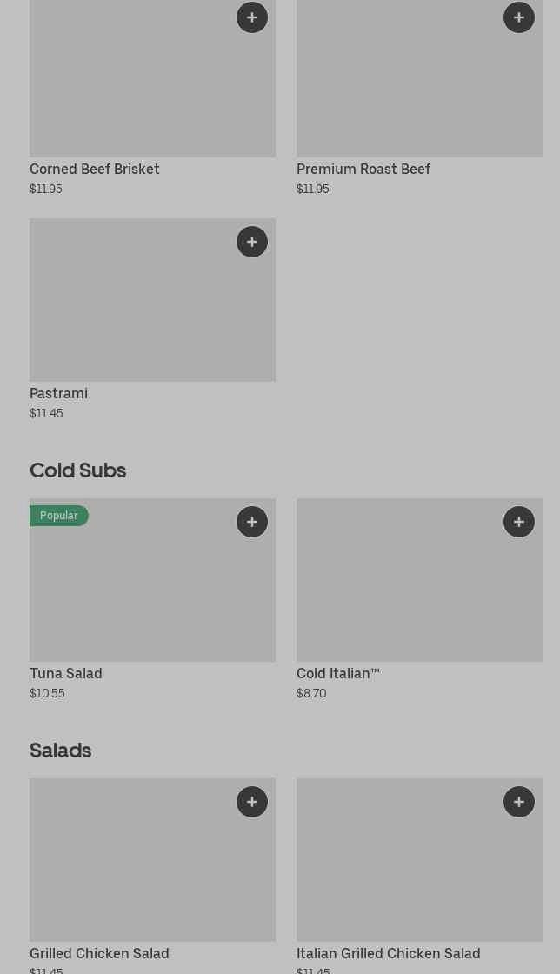
Task: Open Italian Grilled Chicken Salad title
Action: pos(388,953)
